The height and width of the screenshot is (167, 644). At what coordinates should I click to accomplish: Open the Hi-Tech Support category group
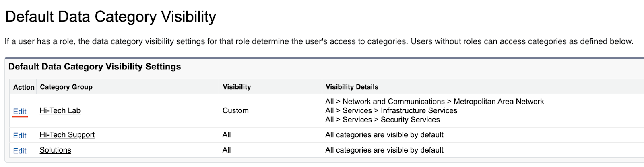(67, 135)
